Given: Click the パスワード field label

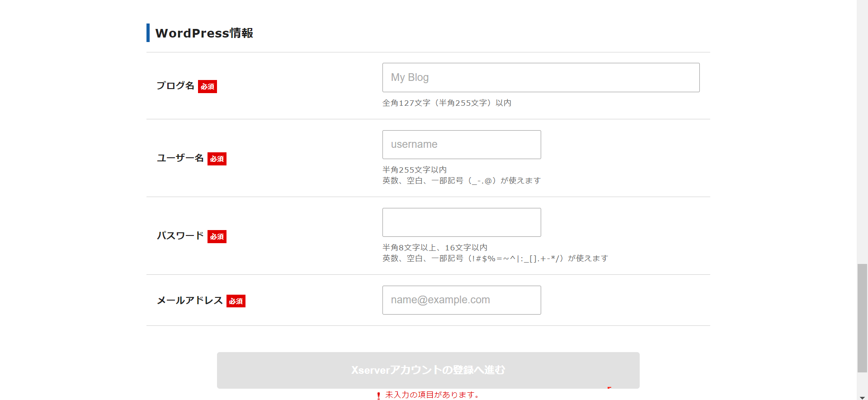Looking at the screenshot, I should (180, 236).
